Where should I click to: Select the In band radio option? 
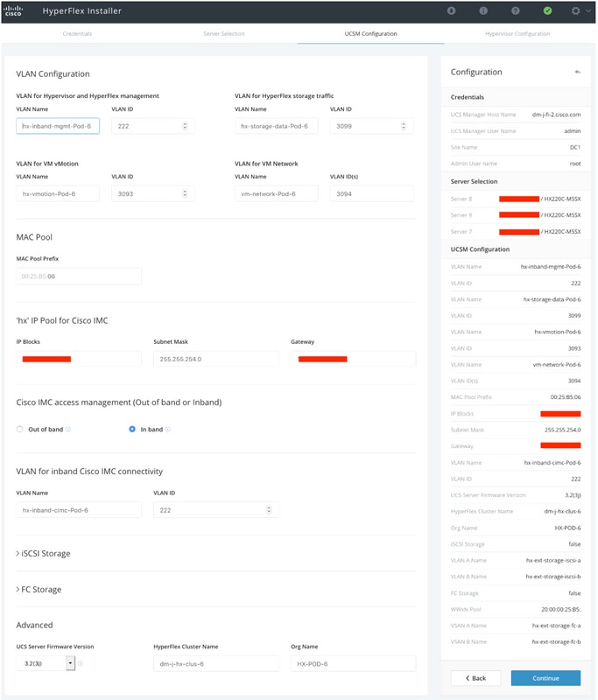pos(132,429)
